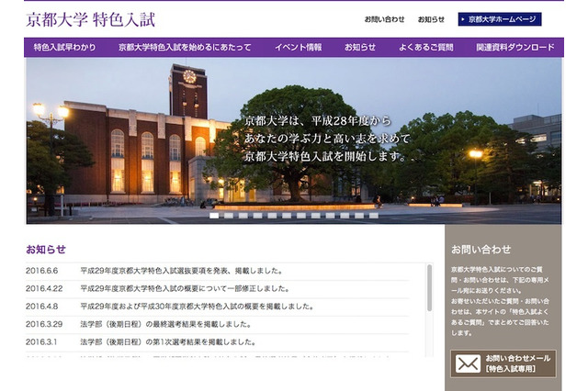Click the date 2016.3.1
Image resolution: width=588 pixels, height=391 pixels.
[x=41, y=342]
